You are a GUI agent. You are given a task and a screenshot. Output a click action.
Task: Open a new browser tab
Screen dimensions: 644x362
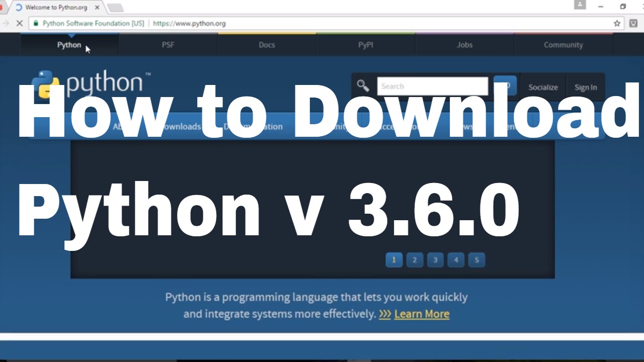tap(115, 8)
